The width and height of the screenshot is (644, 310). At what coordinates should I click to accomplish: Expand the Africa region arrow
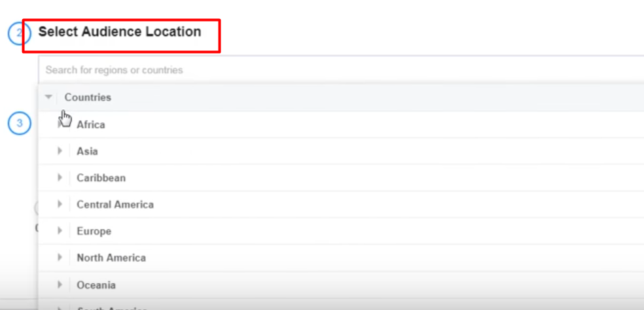click(60, 124)
